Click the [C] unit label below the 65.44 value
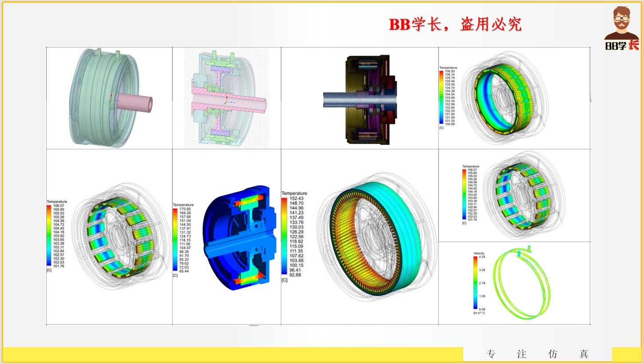The height and width of the screenshot is (364, 643). pos(175,275)
